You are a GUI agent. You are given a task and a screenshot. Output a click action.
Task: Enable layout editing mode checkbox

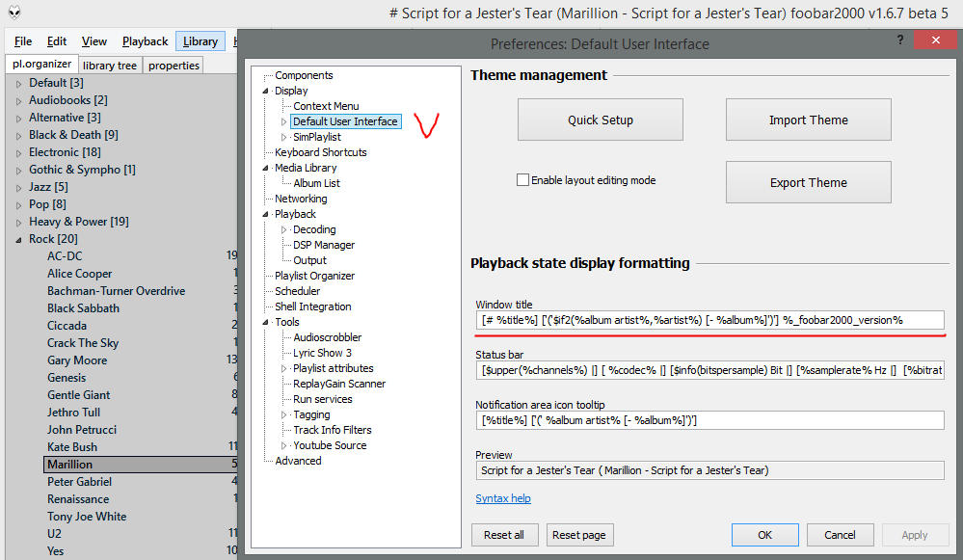523,180
